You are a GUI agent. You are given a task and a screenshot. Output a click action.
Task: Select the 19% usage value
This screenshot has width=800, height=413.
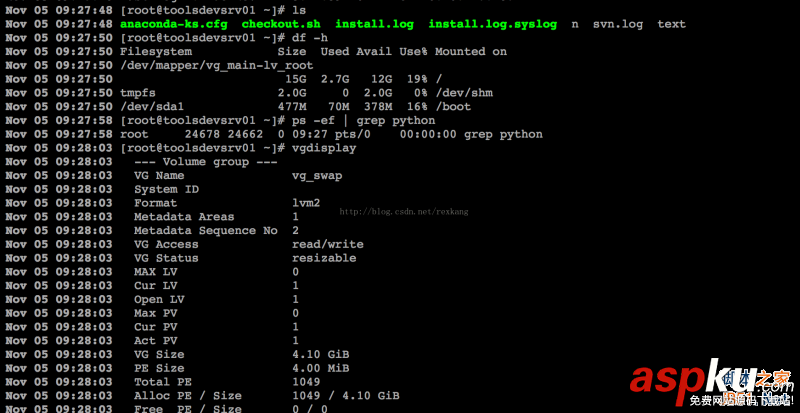[417, 79]
